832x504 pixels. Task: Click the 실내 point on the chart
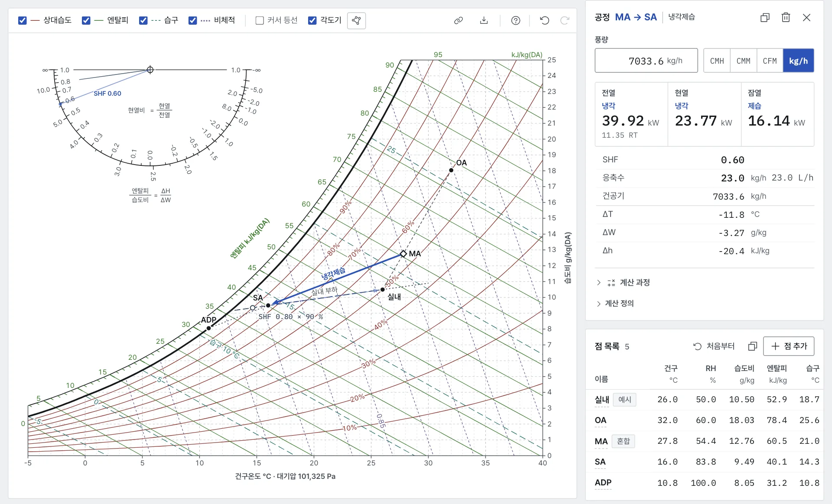382,290
